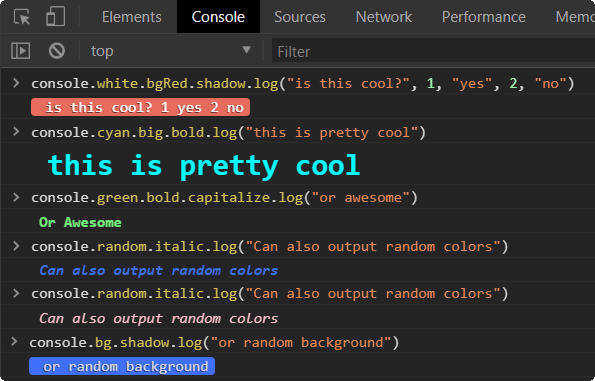Viewport: 595px width, 381px height.
Task: Select the red 'is this cool?' output
Action: (140, 107)
